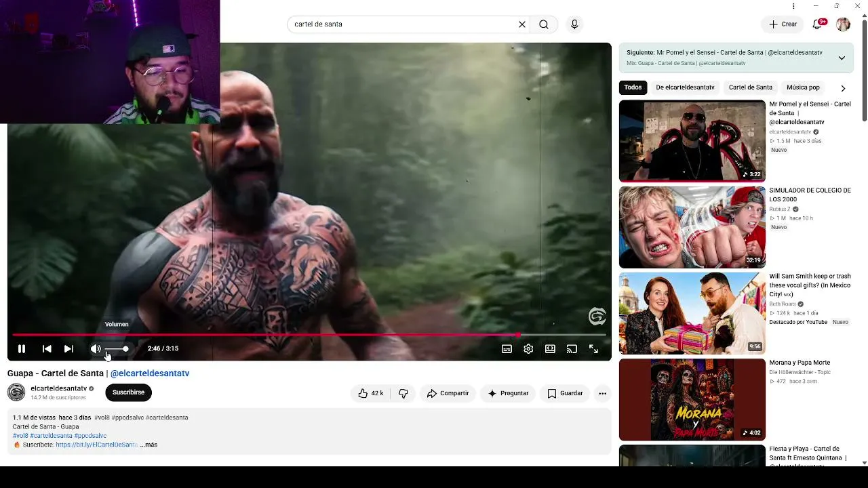This screenshot has width=868, height=488.
Task: Enter full screen mode
Action: click(593, 349)
